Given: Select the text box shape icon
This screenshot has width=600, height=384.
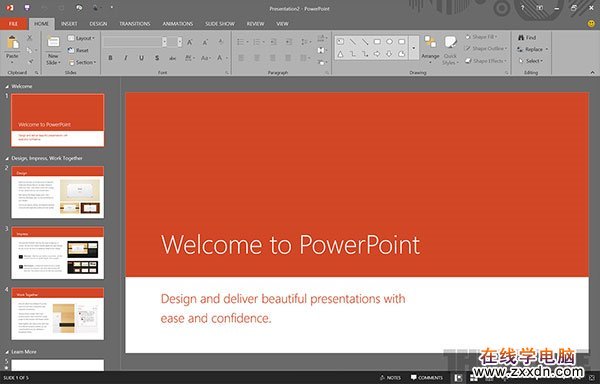Looking at the screenshot, I should coord(340,41).
